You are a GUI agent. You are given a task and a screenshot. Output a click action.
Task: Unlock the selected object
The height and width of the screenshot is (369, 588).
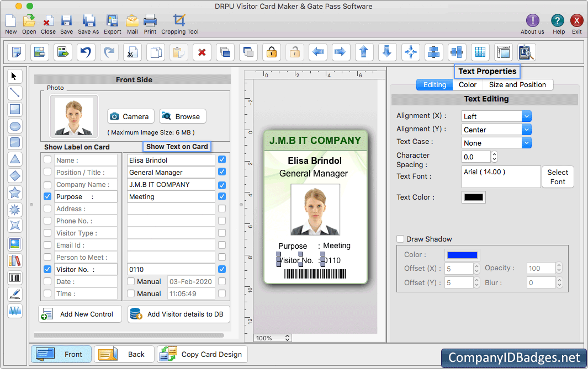(x=295, y=52)
